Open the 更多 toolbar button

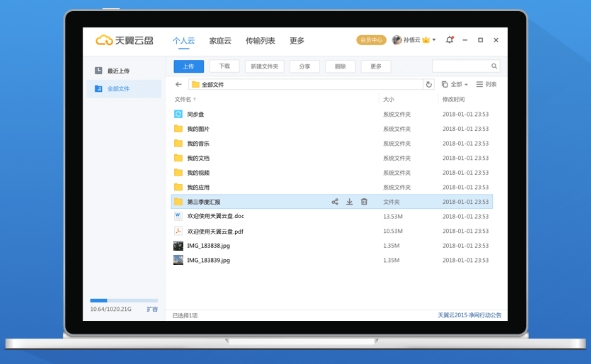click(x=376, y=66)
